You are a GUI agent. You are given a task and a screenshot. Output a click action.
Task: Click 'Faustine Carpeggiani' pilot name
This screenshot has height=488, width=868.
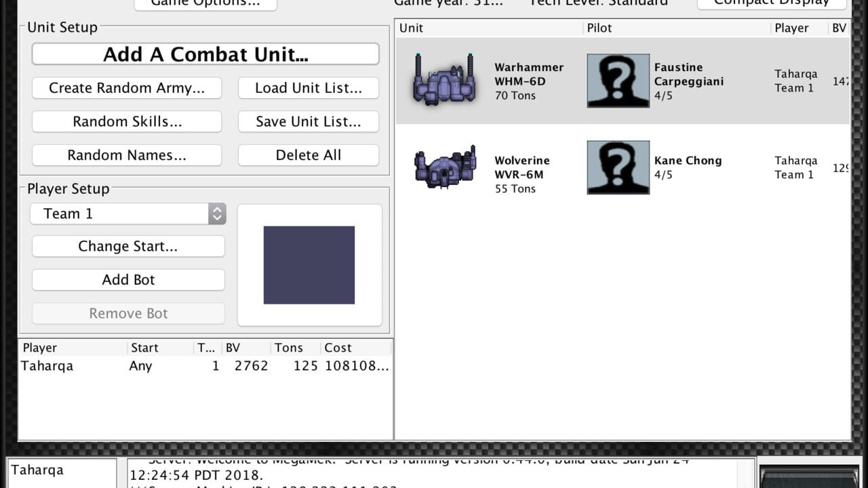click(689, 75)
